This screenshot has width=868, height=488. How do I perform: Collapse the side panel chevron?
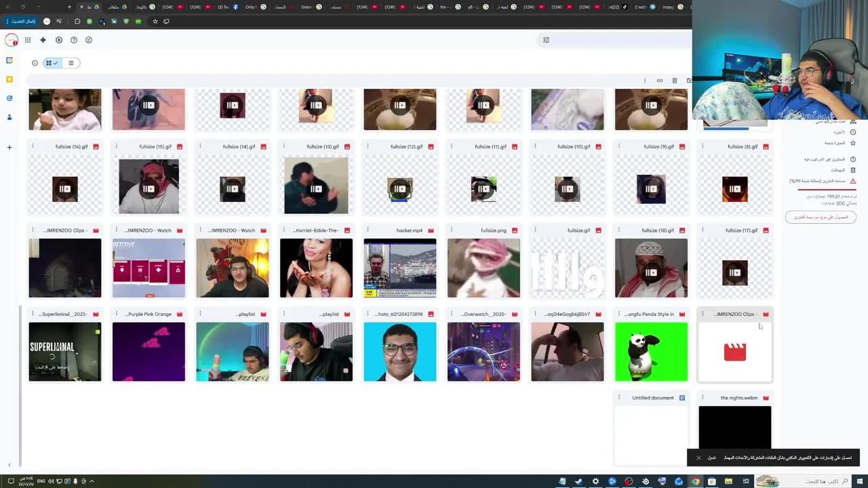pos(9,464)
